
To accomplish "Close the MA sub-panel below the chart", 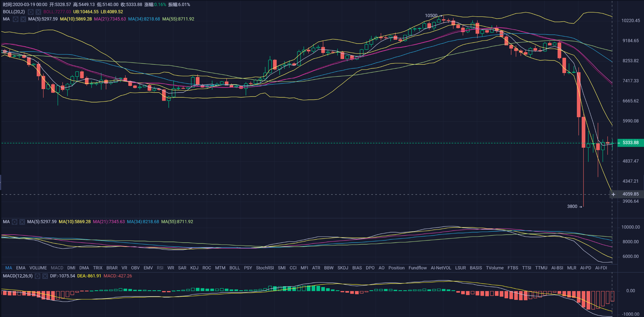I will (x=22, y=222).
